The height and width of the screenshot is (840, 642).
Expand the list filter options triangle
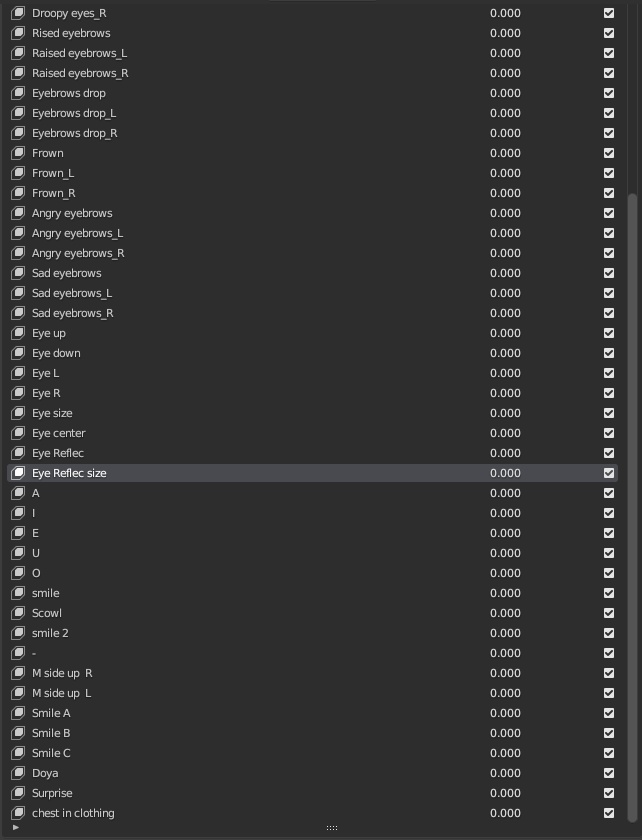[15, 828]
